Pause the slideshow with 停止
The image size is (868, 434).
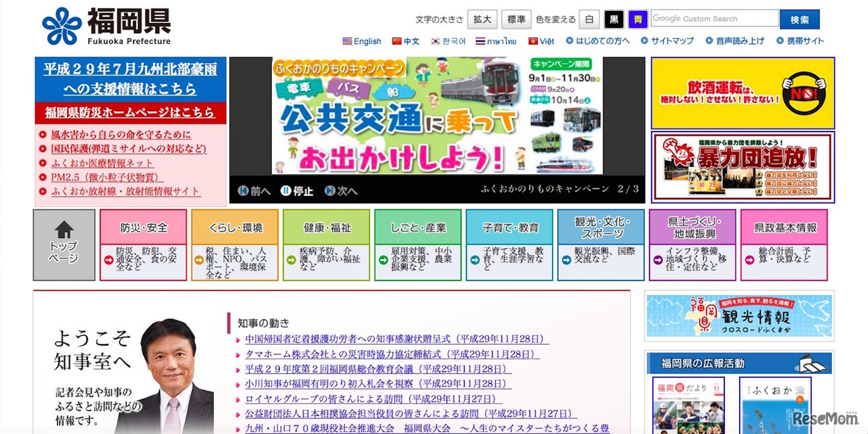pos(297,191)
